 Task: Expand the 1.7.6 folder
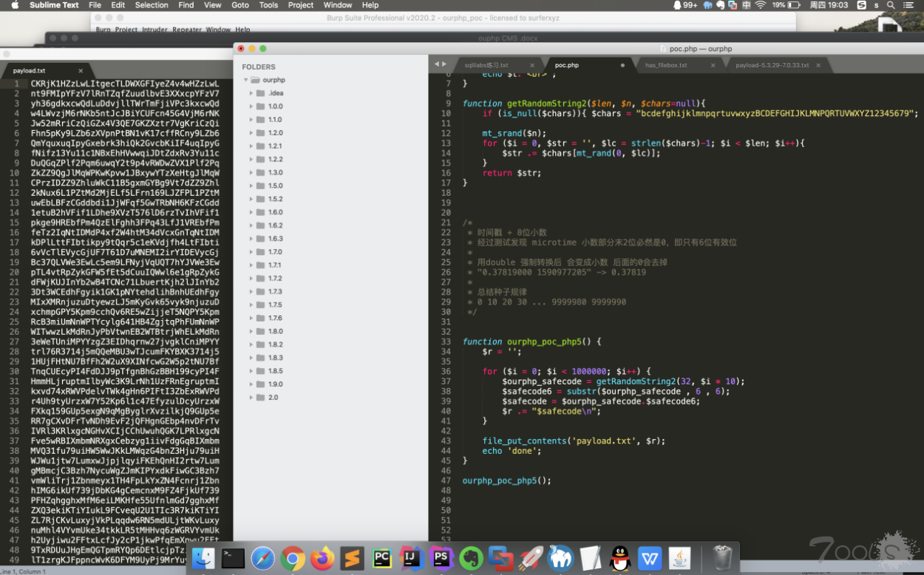[251, 318]
